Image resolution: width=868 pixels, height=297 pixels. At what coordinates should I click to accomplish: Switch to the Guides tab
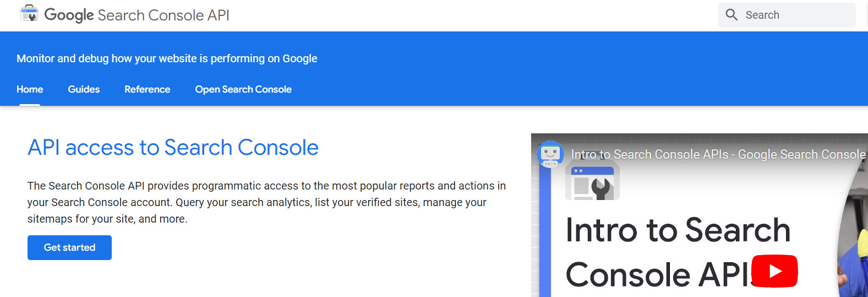point(84,89)
